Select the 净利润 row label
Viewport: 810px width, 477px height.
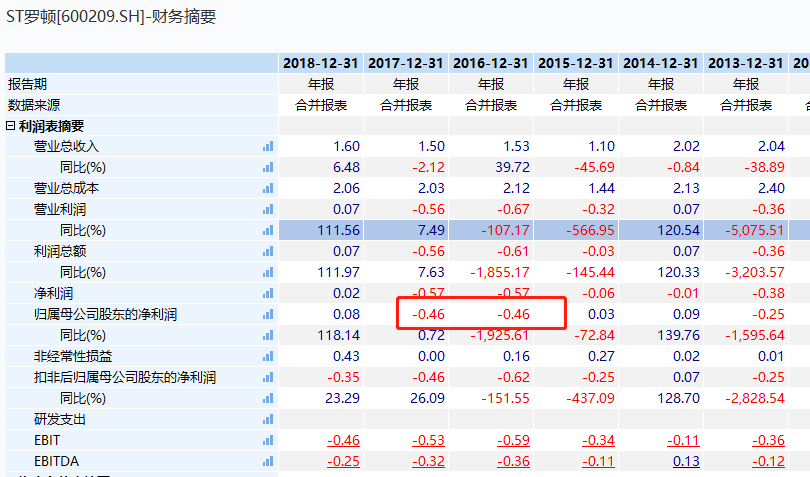click(53, 293)
